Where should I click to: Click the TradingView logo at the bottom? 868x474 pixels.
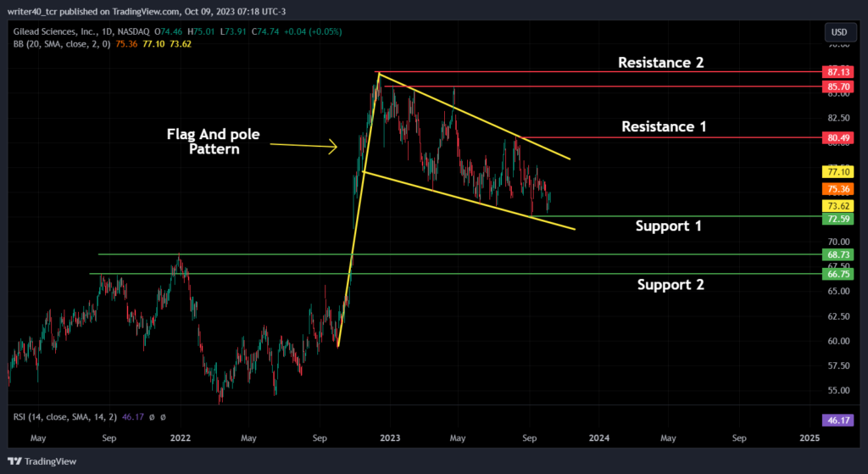pos(42,461)
